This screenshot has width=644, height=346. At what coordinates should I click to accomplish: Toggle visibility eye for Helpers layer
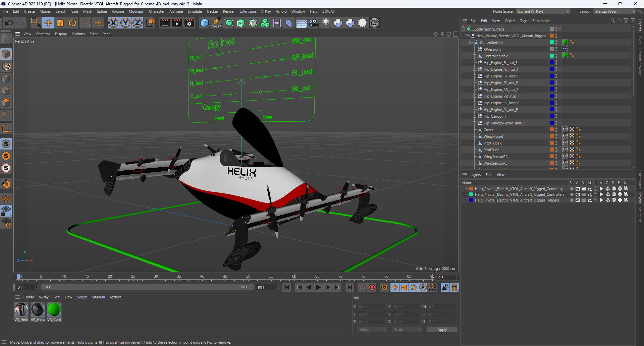click(x=578, y=200)
